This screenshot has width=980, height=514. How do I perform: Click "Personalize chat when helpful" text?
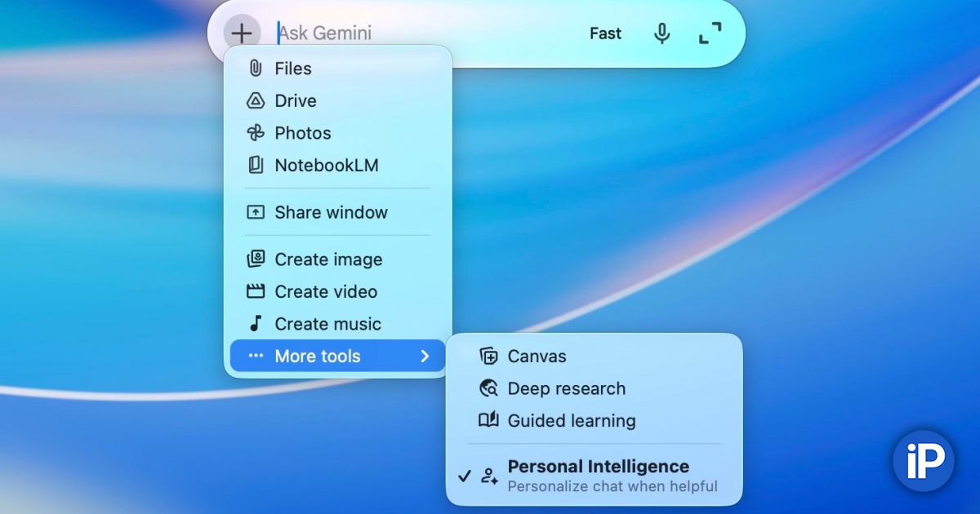click(x=612, y=486)
